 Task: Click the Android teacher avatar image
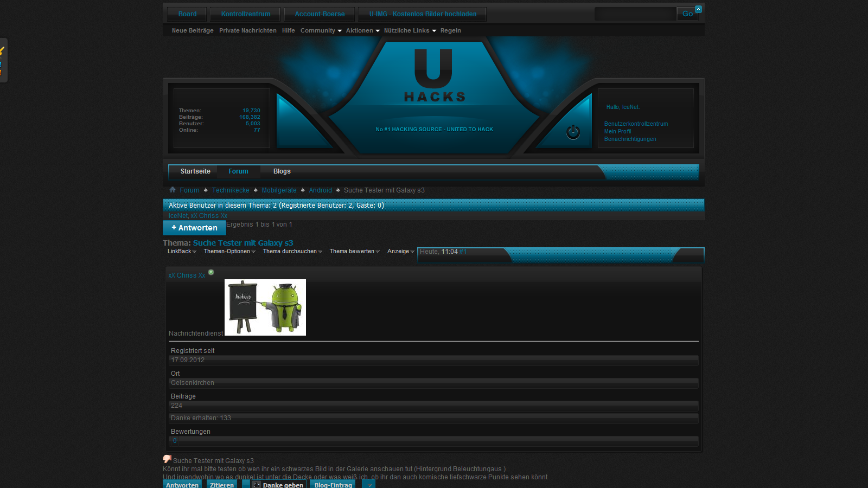pyautogui.click(x=265, y=307)
